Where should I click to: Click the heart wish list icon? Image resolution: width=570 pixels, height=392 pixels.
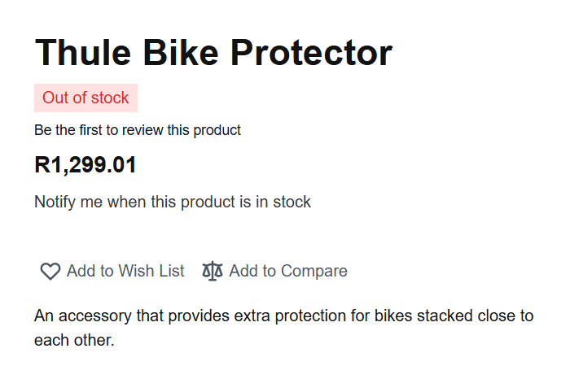tap(50, 272)
